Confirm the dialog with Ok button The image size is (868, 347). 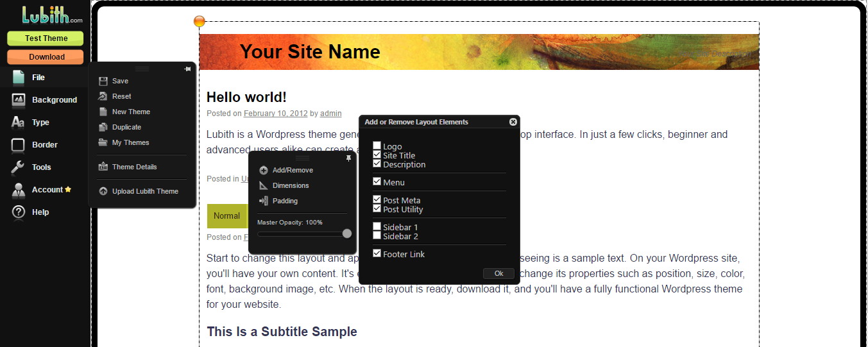coord(498,273)
